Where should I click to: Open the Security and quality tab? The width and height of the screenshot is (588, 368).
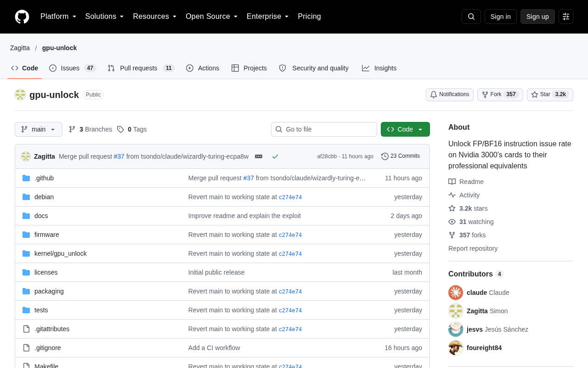[314, 68]
